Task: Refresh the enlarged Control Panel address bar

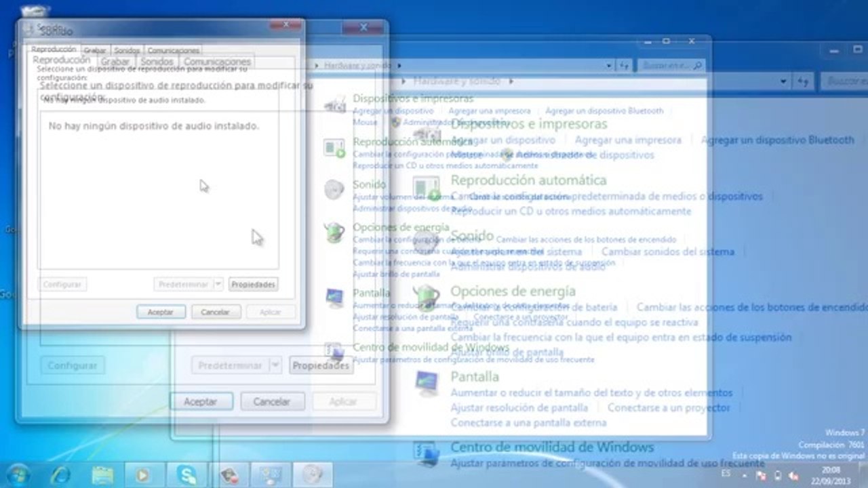Action: click(x=804, y=81)
